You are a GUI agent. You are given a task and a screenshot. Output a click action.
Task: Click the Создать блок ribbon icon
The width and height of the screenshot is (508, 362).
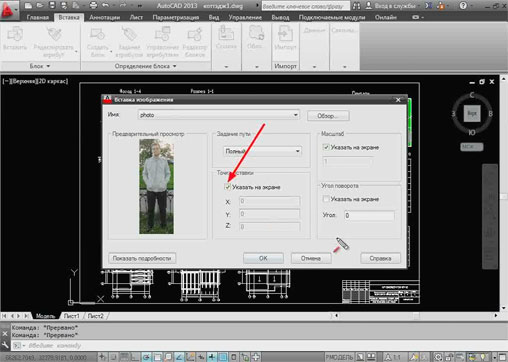97,34
